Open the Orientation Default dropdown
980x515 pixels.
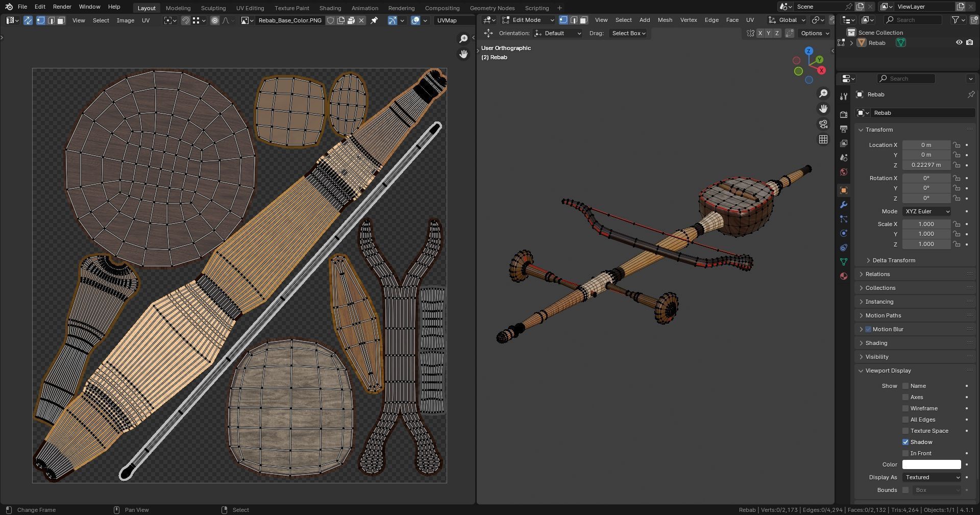[x=557, y=33]
